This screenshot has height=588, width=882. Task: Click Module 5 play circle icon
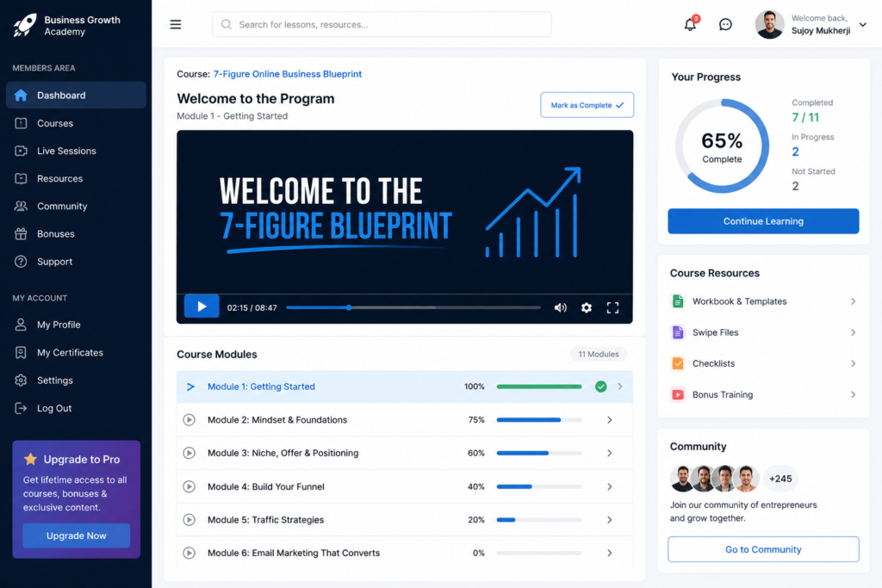[189, 520]
